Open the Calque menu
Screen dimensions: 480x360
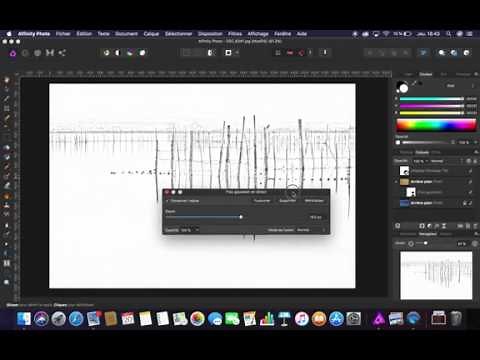point(151,34)
